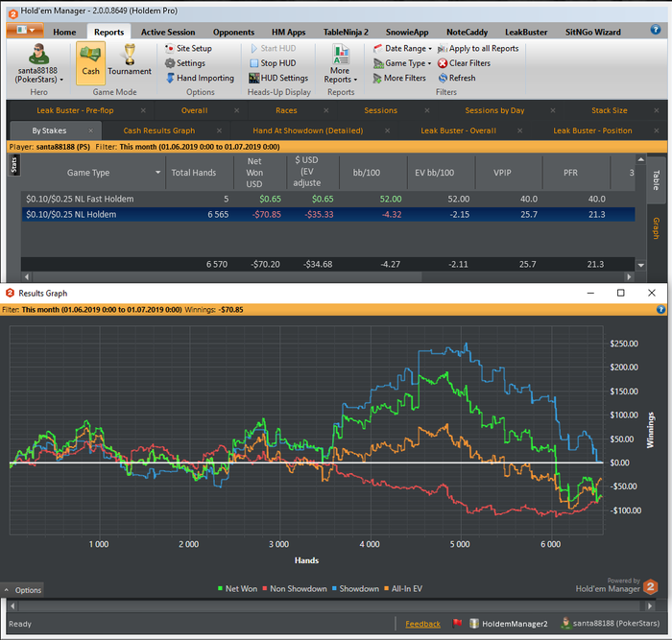Open the LeakBuster ribbon tab
Screen dimensions: 672x640
point(526,32)
